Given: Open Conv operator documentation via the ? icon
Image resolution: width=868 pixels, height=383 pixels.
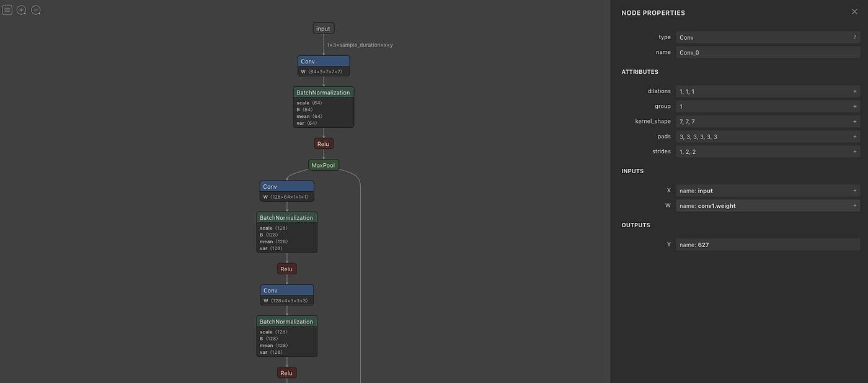Looking at the screenshot, I should [x=854, y=37].
